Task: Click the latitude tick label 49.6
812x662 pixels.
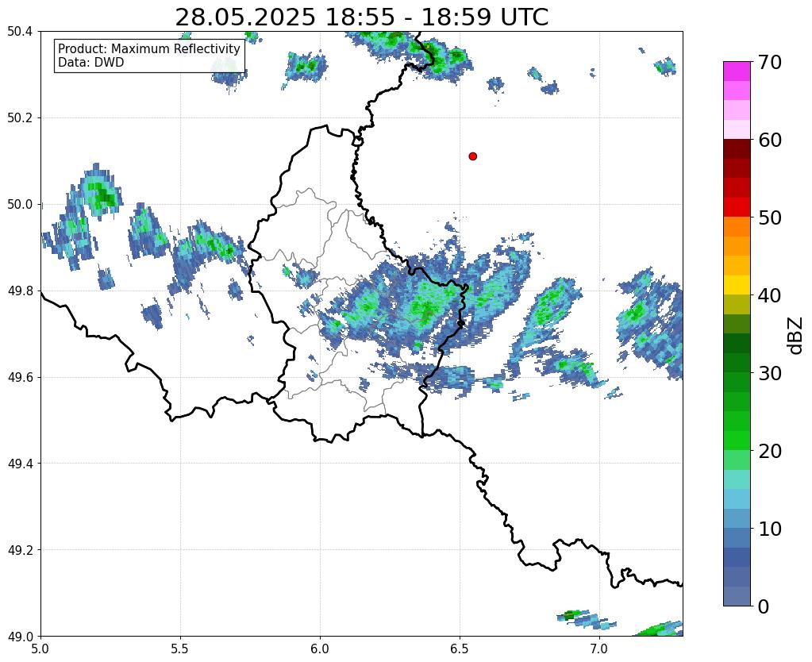Action: (x=20, y=377)
